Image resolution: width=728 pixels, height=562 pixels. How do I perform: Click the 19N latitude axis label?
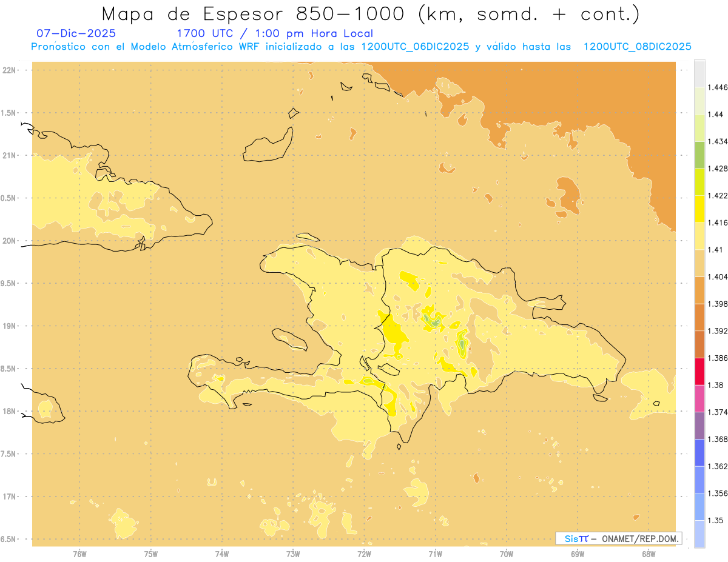click(10, 326)
